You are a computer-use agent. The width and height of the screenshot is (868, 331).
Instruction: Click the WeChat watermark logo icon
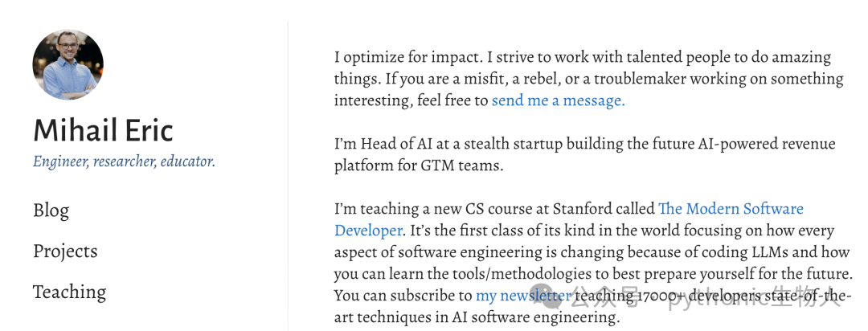(x=547, y=297)
